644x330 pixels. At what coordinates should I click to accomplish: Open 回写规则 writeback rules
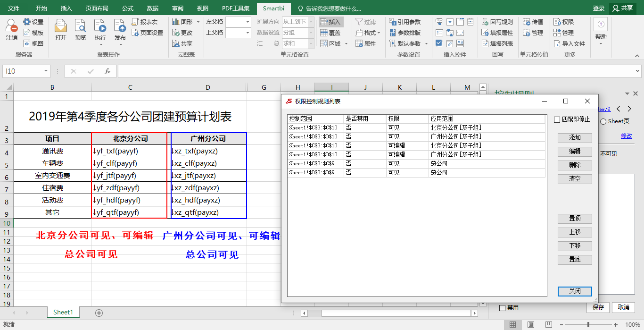[x=497, y=22]
